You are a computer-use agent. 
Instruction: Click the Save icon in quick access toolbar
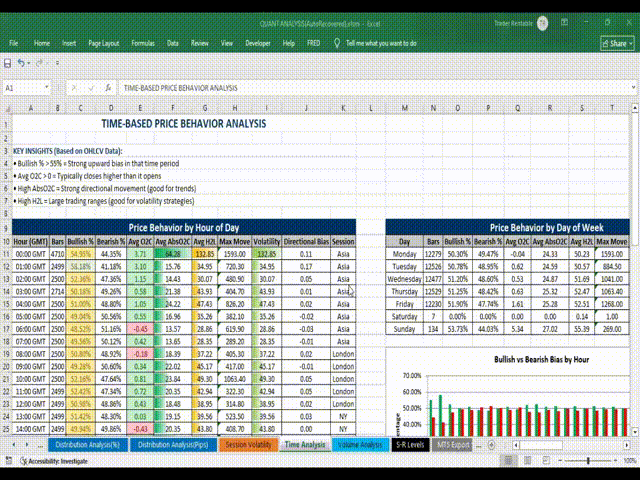(9, 64)
